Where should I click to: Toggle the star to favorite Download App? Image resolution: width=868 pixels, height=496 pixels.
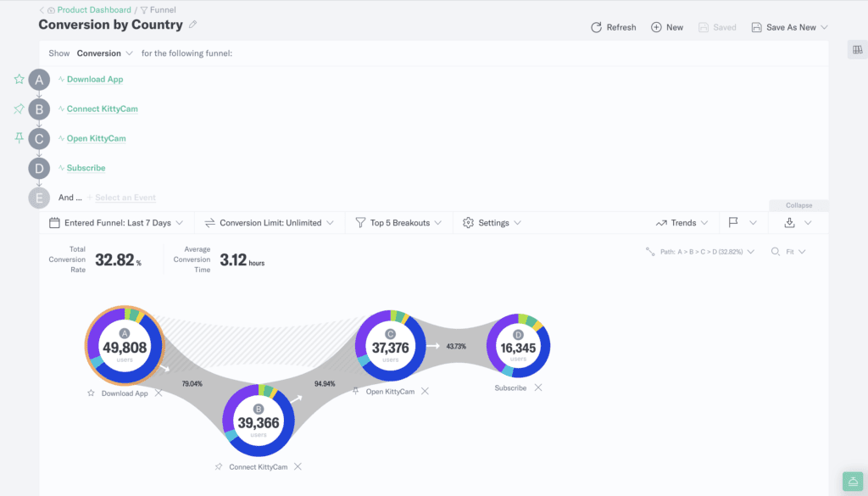tap(19, 79)
